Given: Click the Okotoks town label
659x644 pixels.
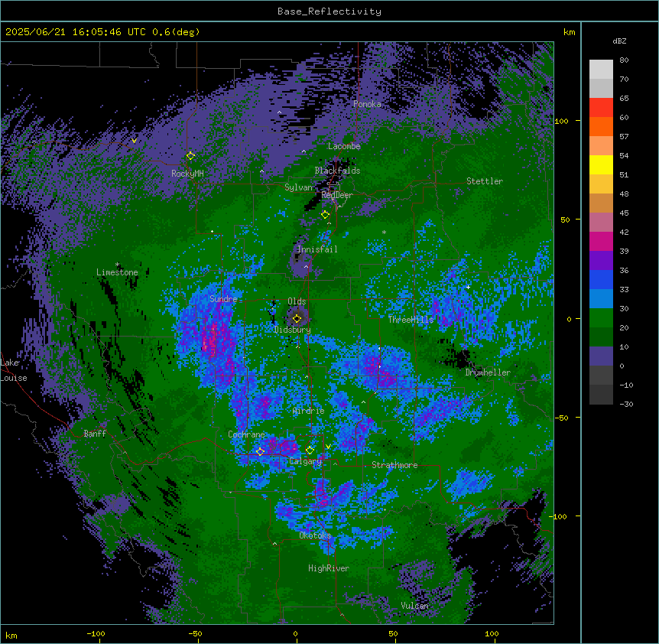Looking at the screenshot, I should pyautogui.click(x=315, y=535).
